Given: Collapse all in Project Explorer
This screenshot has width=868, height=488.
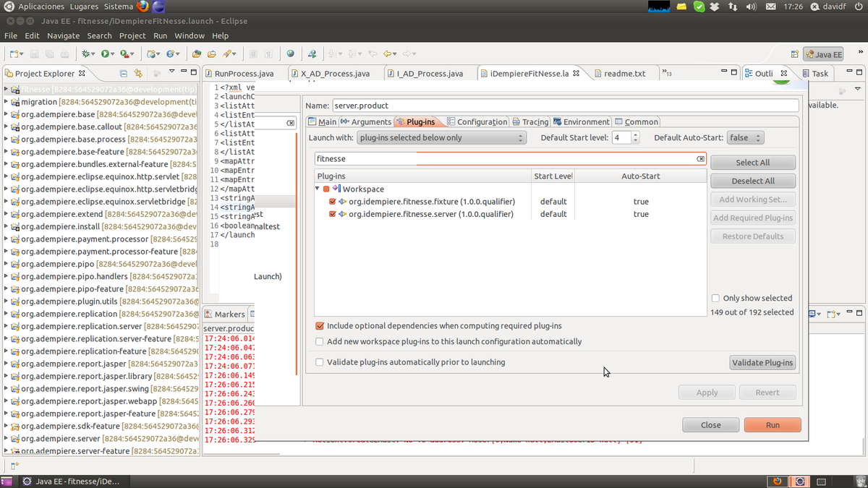Looking at the screenshot, I should tap(123, 73).
